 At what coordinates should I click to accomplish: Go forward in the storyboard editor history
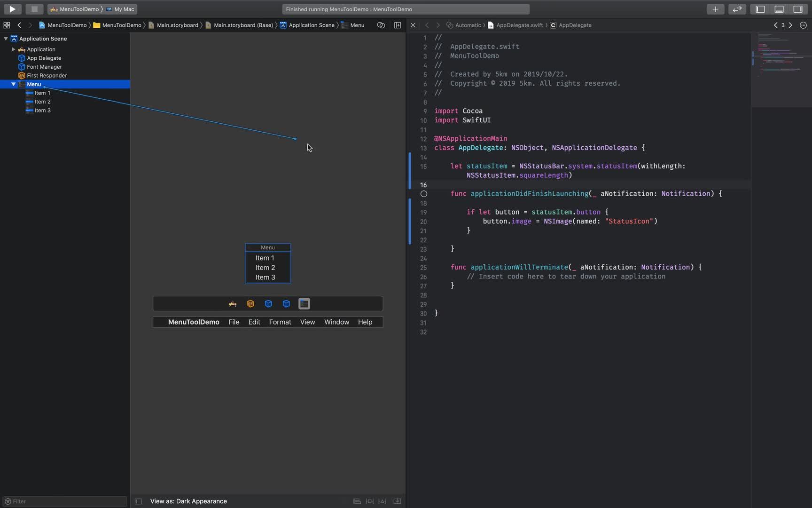coord(30,25)
